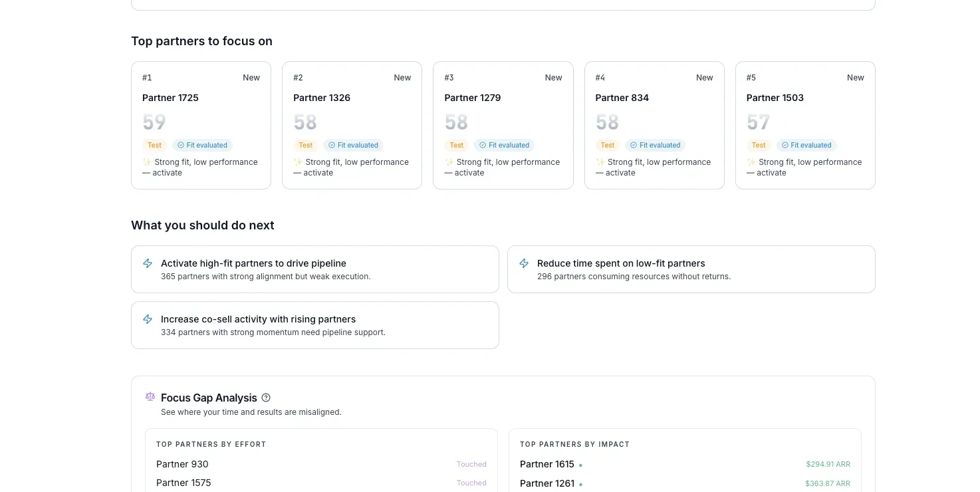Click sparkle icon on Partner 1326 card
This screenshot has width=980, height=492.
[x=298, y=162]
